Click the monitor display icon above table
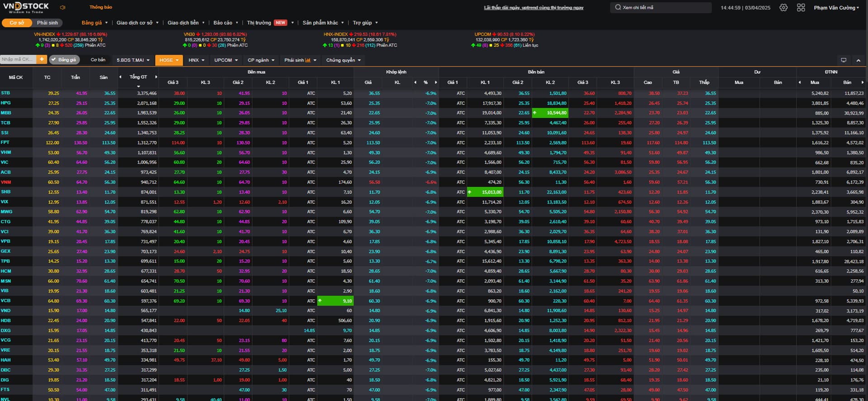Screen dimensions: 868x401 (x=843, y=60)
